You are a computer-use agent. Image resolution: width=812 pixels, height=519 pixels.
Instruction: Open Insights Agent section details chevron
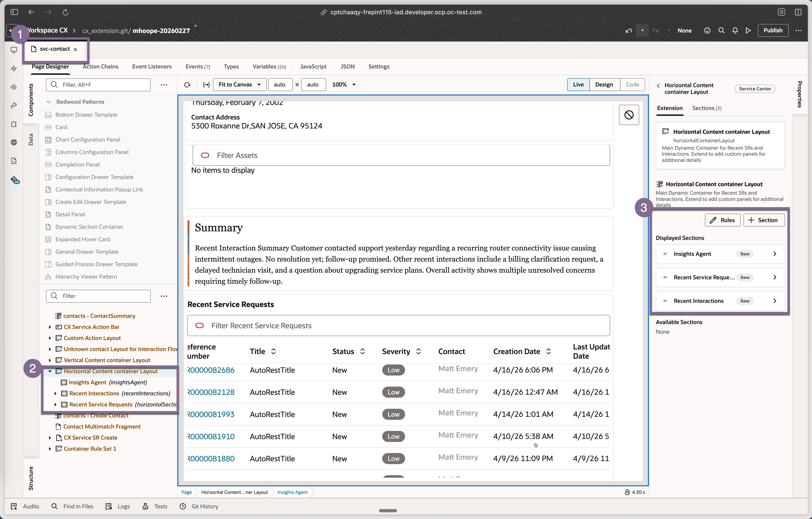tap(775, 254)
